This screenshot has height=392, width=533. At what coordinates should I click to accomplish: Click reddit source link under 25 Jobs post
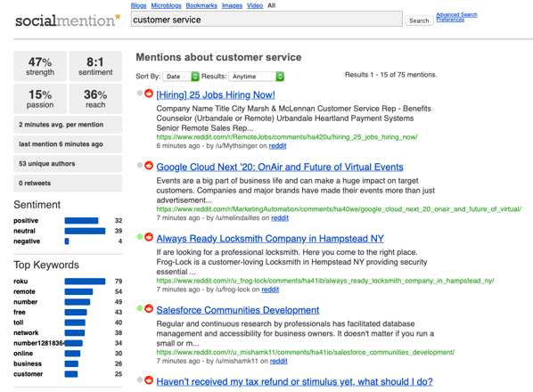pyautogui.click(x=277, y=146)
